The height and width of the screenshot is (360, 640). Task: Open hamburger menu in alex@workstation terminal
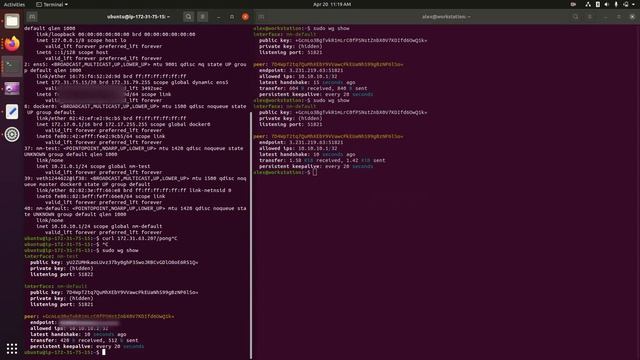click(590, 17)
